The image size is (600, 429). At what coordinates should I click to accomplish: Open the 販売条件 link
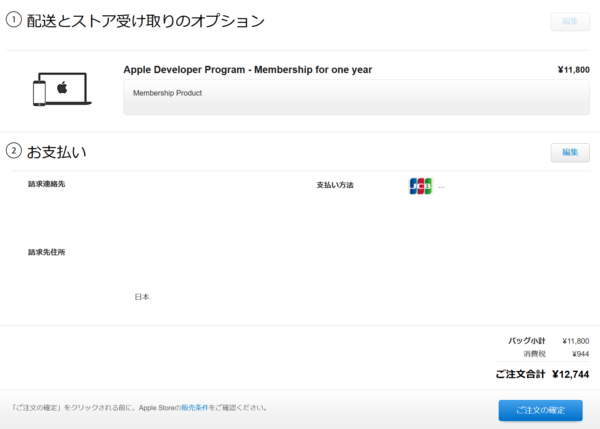194,408
